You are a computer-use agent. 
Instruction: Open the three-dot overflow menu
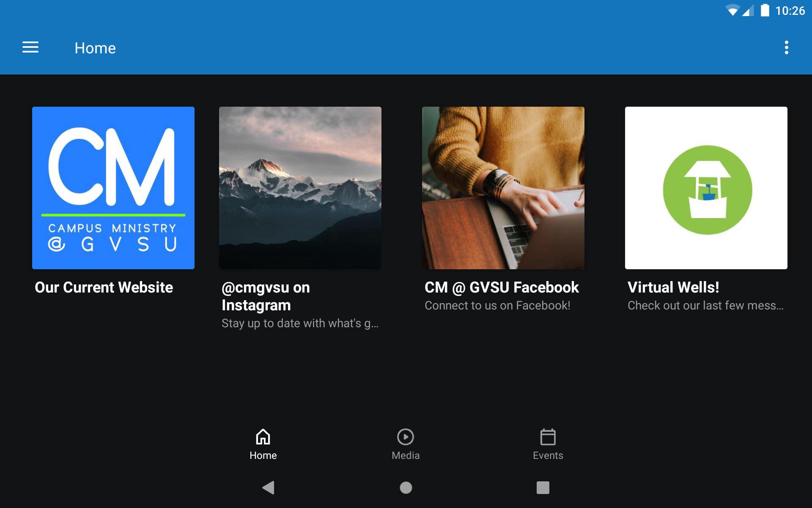(x=786, y=47)
